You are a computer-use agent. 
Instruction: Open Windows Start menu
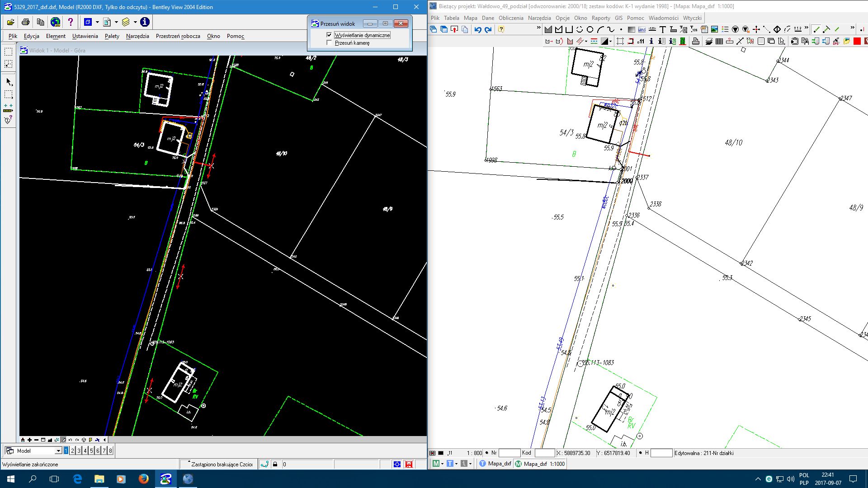point(11,479)
